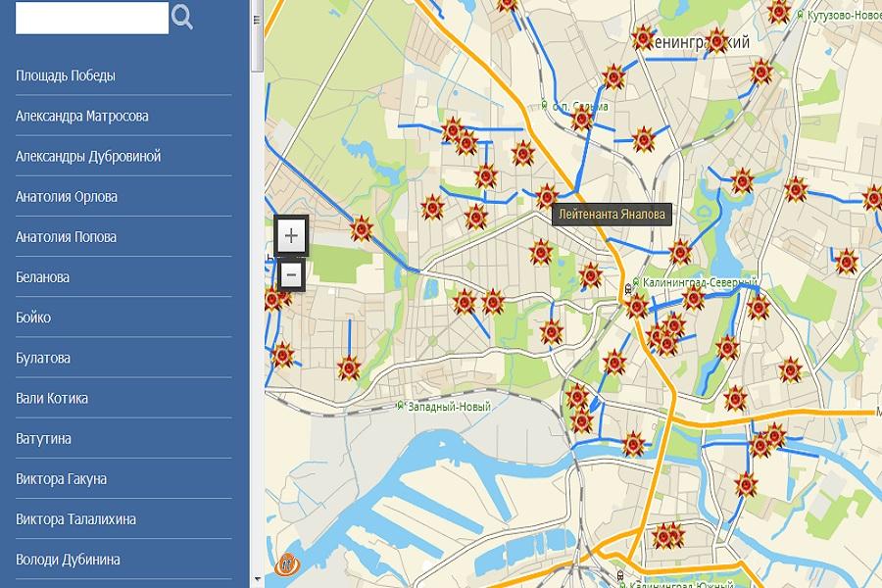Open the Анатолия Орлова street link
882x588 pixels.
point(67,196)
